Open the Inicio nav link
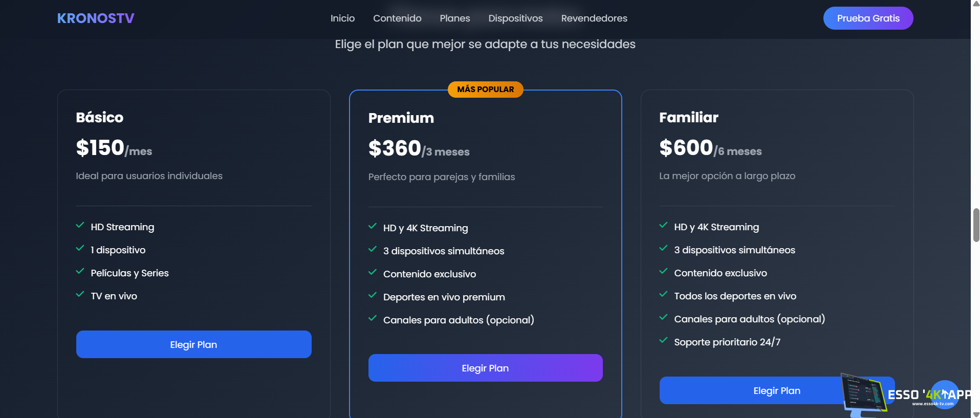The height and width of the screenshot is (418, 980). 342,18
